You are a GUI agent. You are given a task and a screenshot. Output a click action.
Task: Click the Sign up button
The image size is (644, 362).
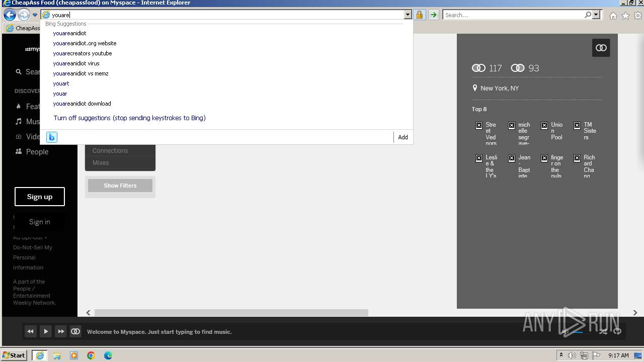(40, 197)
